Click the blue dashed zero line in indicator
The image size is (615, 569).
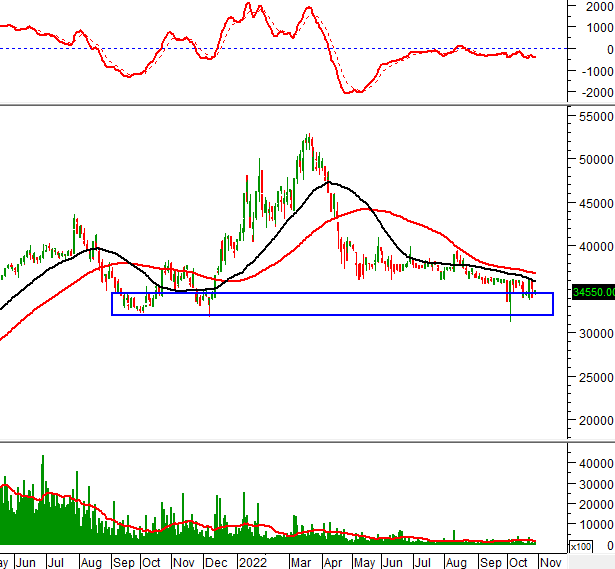point(250,48)
